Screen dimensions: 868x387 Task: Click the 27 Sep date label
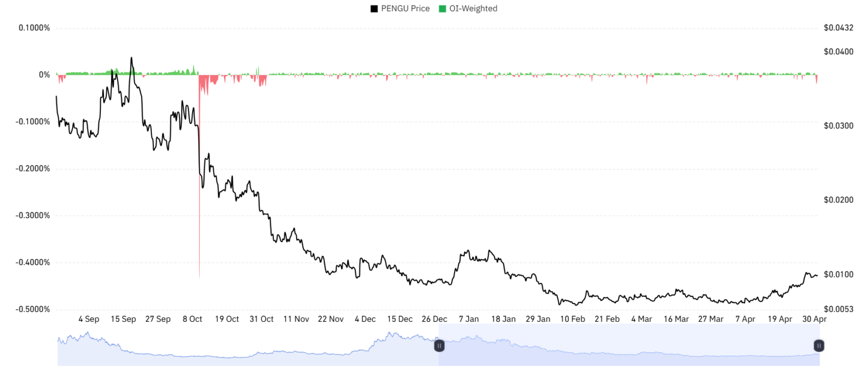point(158,319)
